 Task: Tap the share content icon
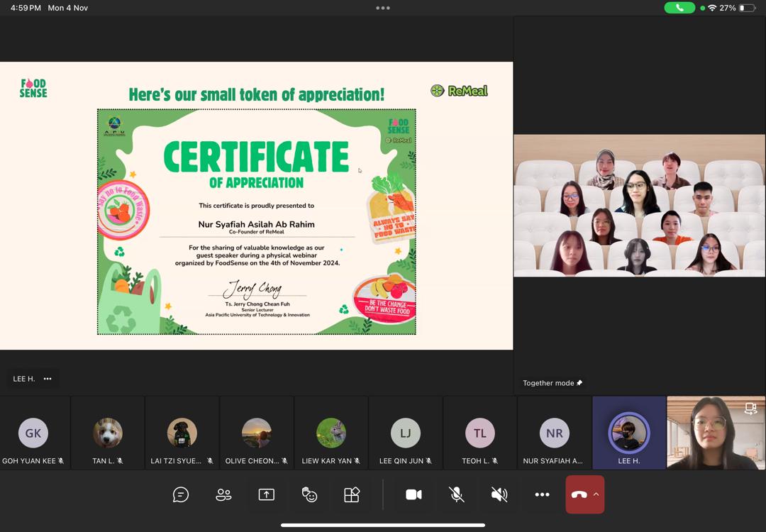point(266,495)
